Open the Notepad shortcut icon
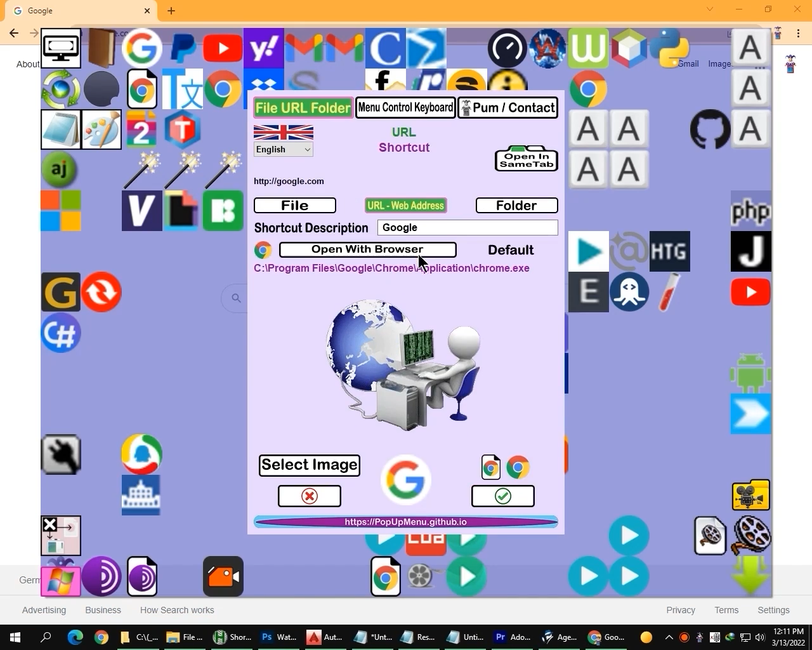Screen dimensions: 812x650 [x=61, y=129]
